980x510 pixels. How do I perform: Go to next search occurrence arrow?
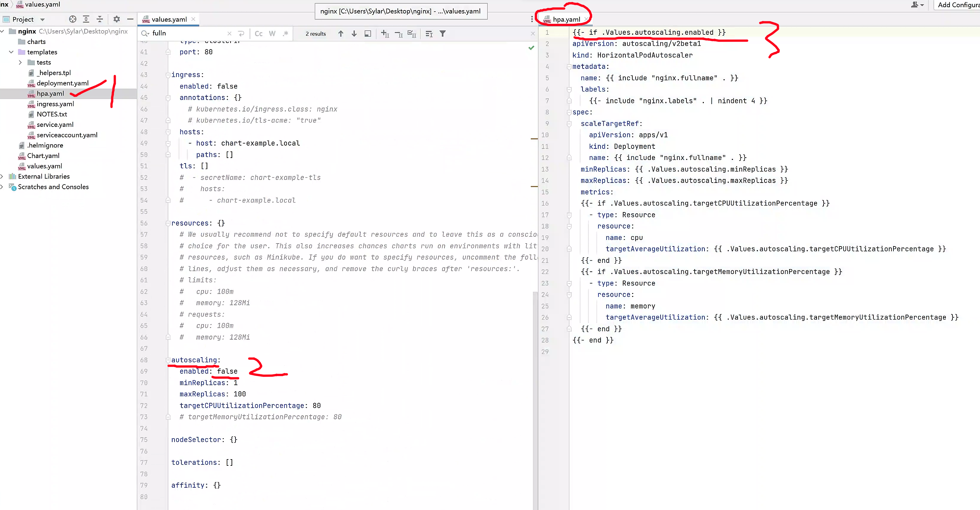[x=354, y=33]
